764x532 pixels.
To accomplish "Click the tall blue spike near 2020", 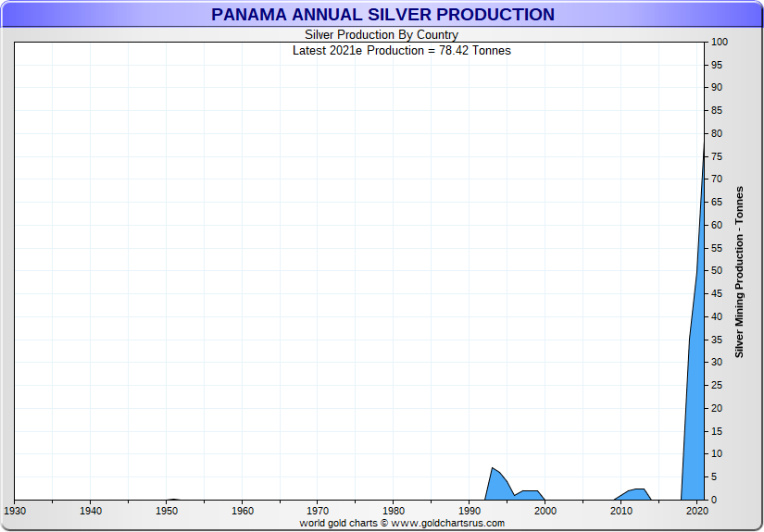I will coord(696,370).
